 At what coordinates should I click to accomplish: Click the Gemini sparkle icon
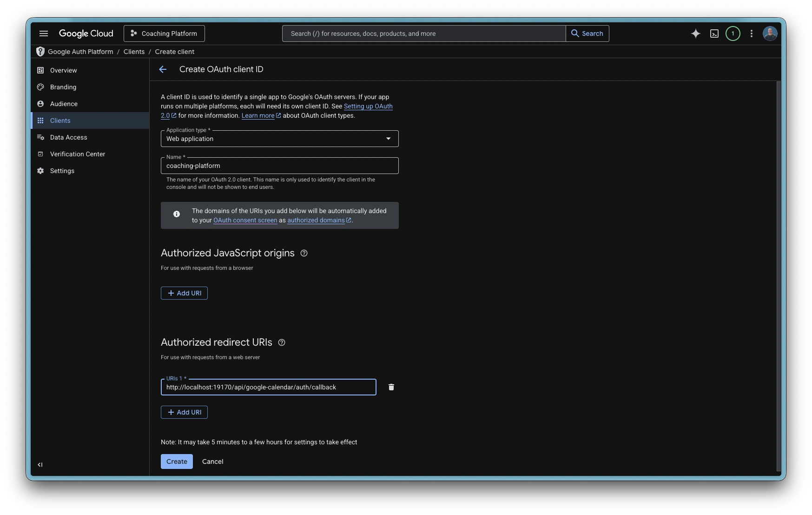point(695,33)
